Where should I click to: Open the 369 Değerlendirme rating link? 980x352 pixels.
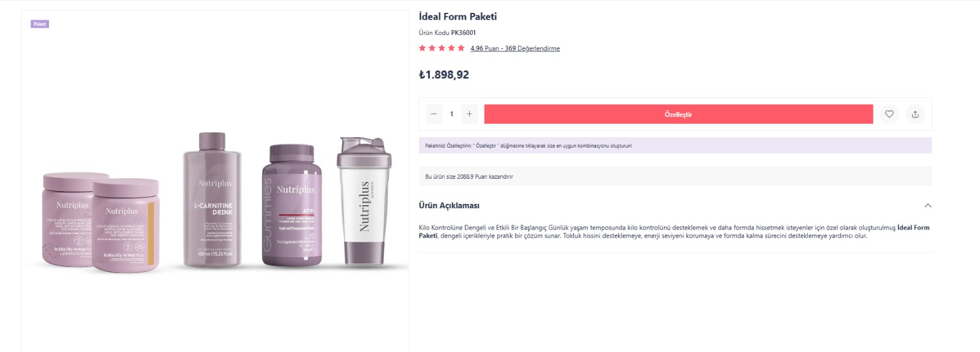[x=515, y=48]
